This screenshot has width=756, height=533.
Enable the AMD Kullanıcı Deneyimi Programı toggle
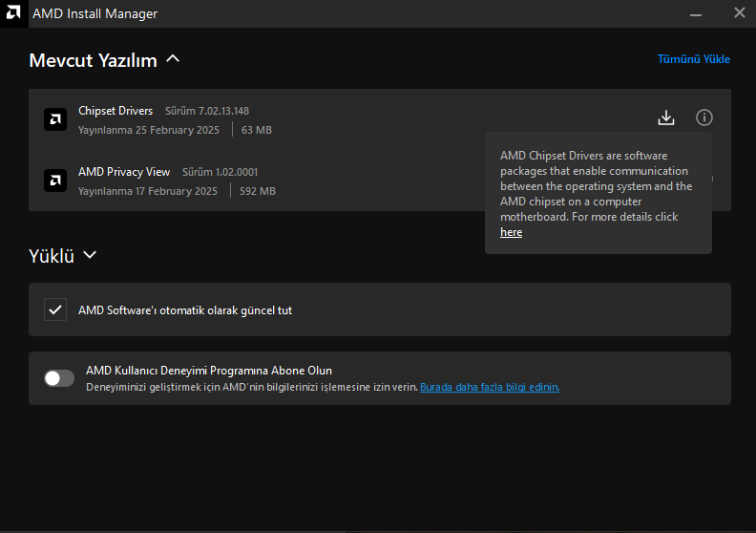pyautogui.click(x=59, y=378)
